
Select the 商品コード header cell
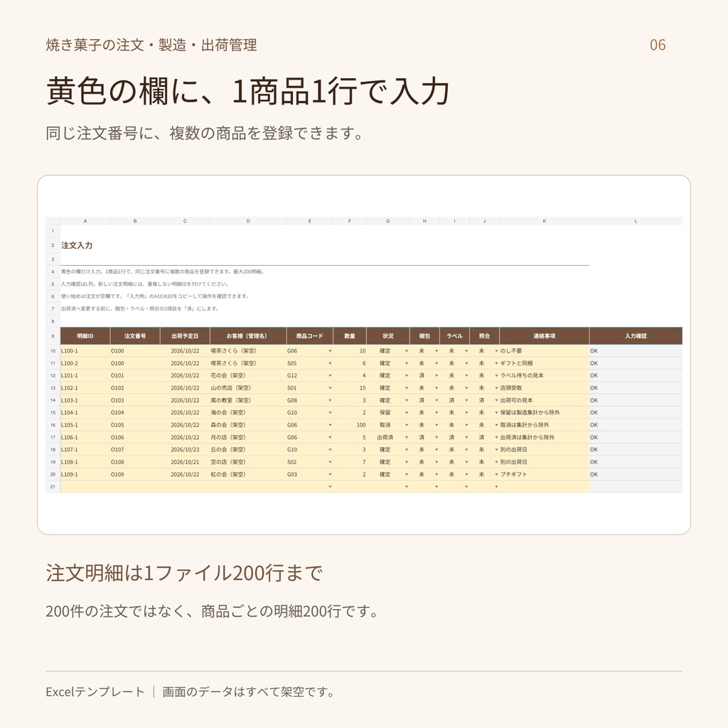(x=310, y=336)
